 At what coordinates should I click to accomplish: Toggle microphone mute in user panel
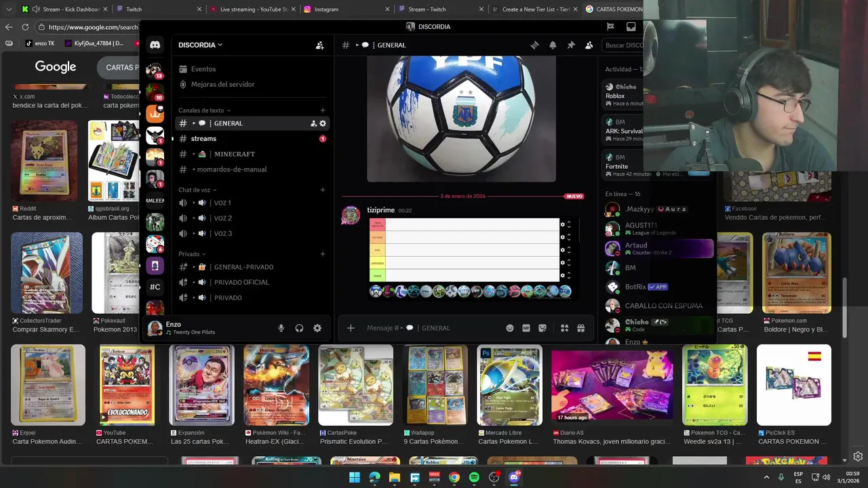[x=281, y=328]
